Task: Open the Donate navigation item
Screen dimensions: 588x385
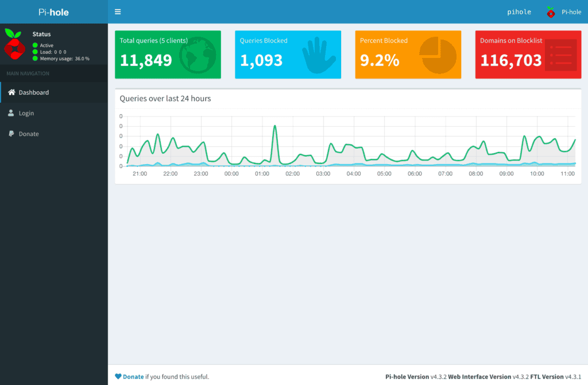Action: click(x=54, y=134)
